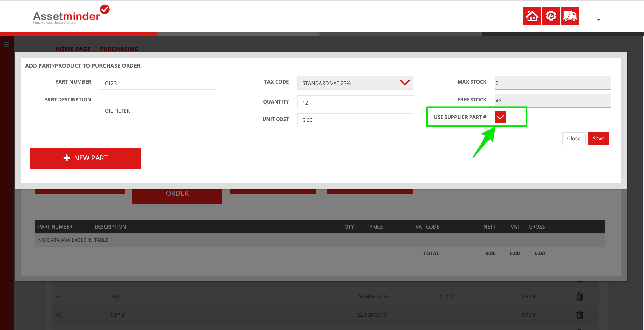
Task: Sort by VAT CODE column header
Action: pyautogui.click(x=427, y=227)
